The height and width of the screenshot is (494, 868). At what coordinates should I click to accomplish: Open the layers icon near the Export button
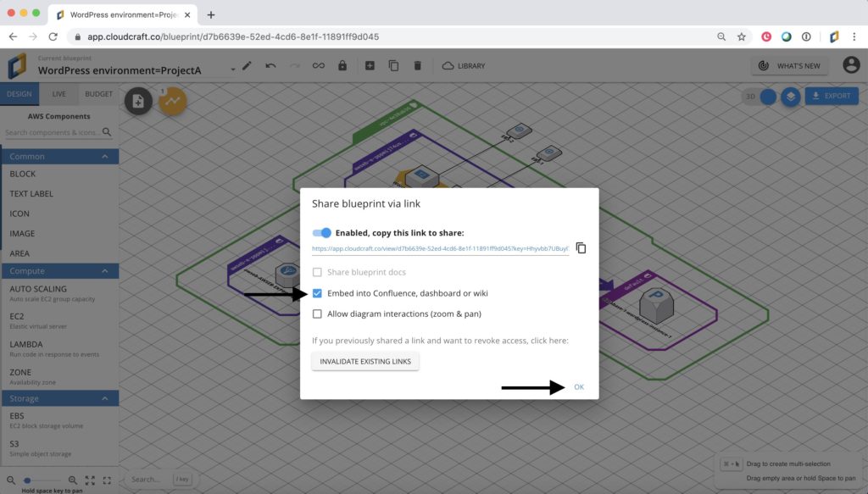pyautogui.click(x=792, y=97)
